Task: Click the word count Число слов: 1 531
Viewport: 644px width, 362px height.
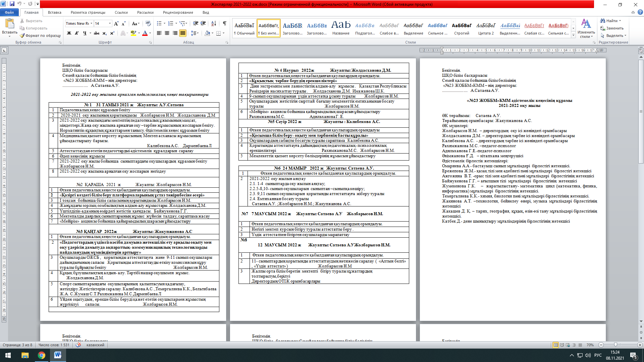Action: (x=54, y=345)
